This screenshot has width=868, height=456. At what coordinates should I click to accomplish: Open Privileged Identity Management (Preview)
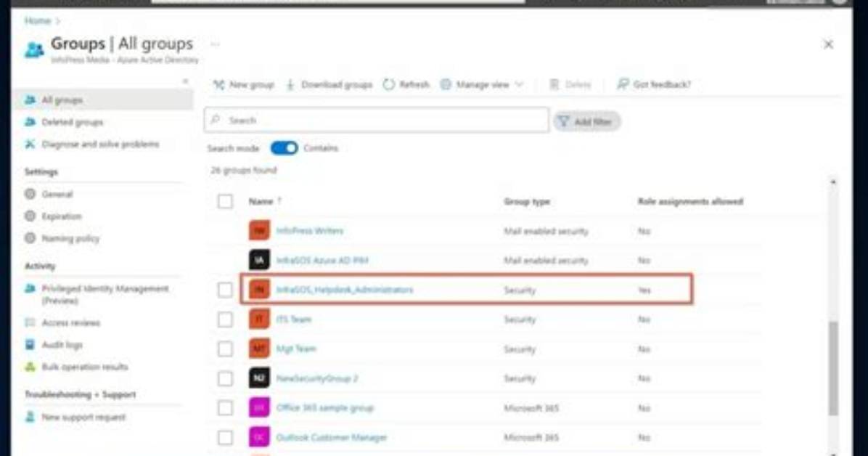(105, 294)
